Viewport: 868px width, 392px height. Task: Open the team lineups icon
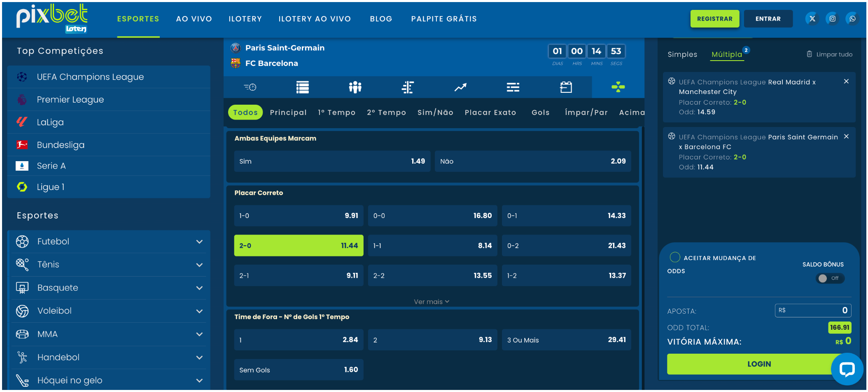point(355,87)
